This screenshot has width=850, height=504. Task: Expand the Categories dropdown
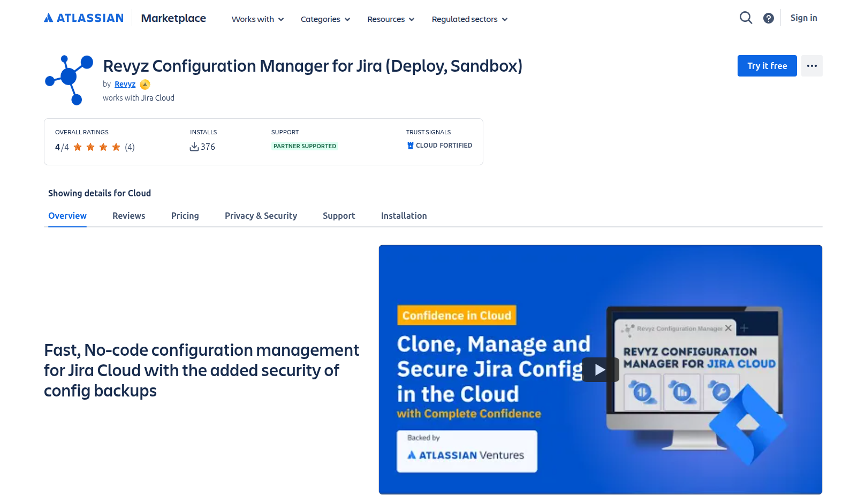point(325,19)
